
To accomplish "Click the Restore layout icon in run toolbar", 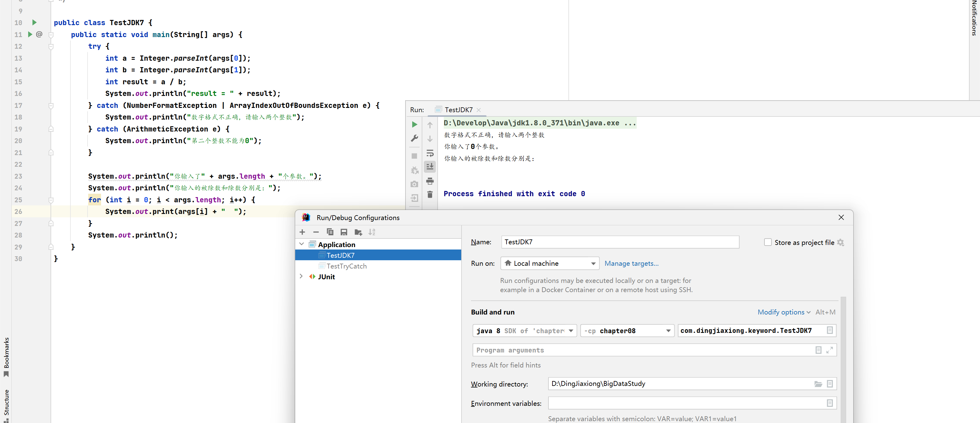I will pos(414,198).
